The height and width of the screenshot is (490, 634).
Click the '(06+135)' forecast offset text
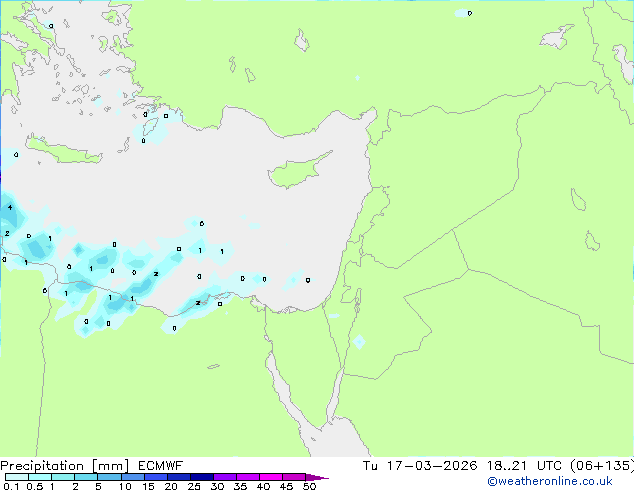coord(602,466)
